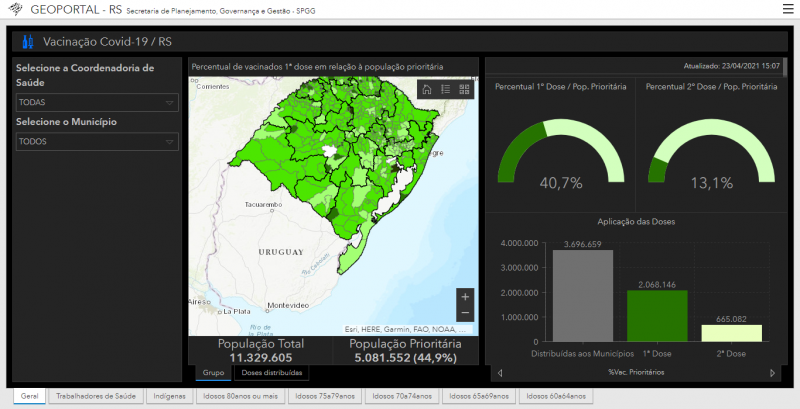
Task: Reset map to home extent
Action: (x=427, y=90)
